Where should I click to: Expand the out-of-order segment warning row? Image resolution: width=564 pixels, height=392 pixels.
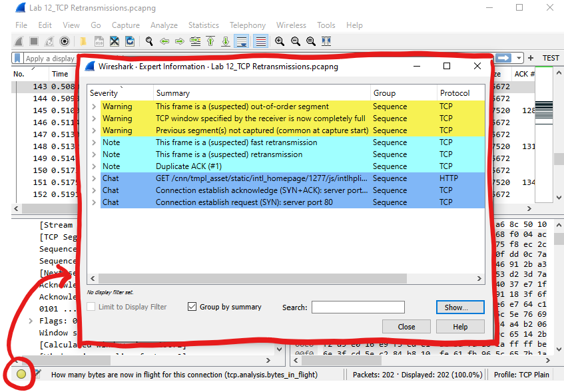(94, 106)
